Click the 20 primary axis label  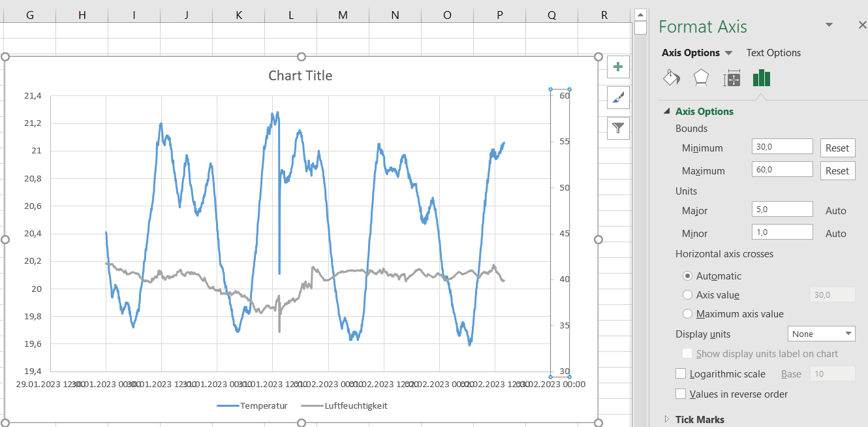(37, 289)
